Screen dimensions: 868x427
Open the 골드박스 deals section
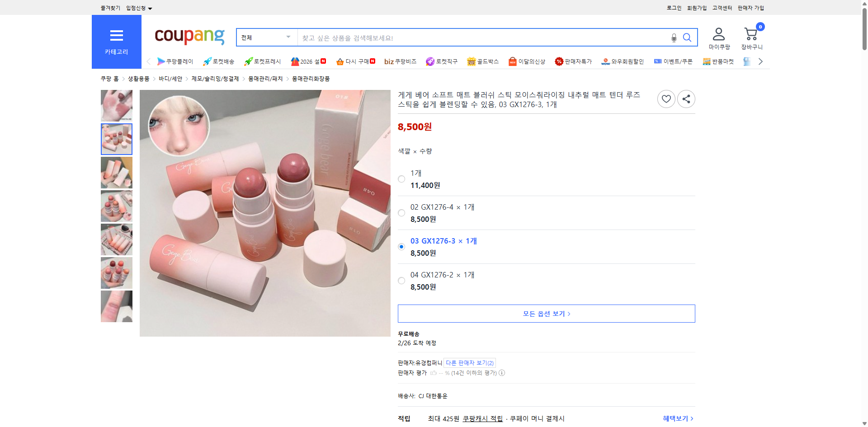tap(483, 61)
